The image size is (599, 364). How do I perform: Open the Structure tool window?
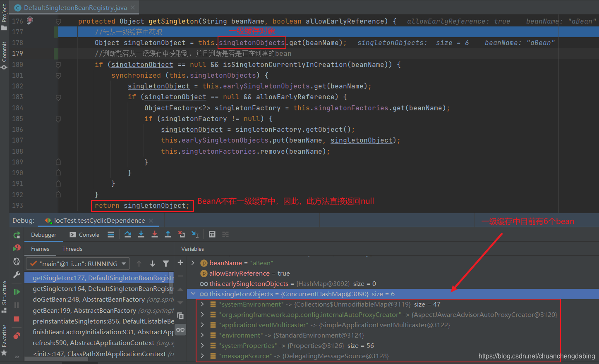4,297
